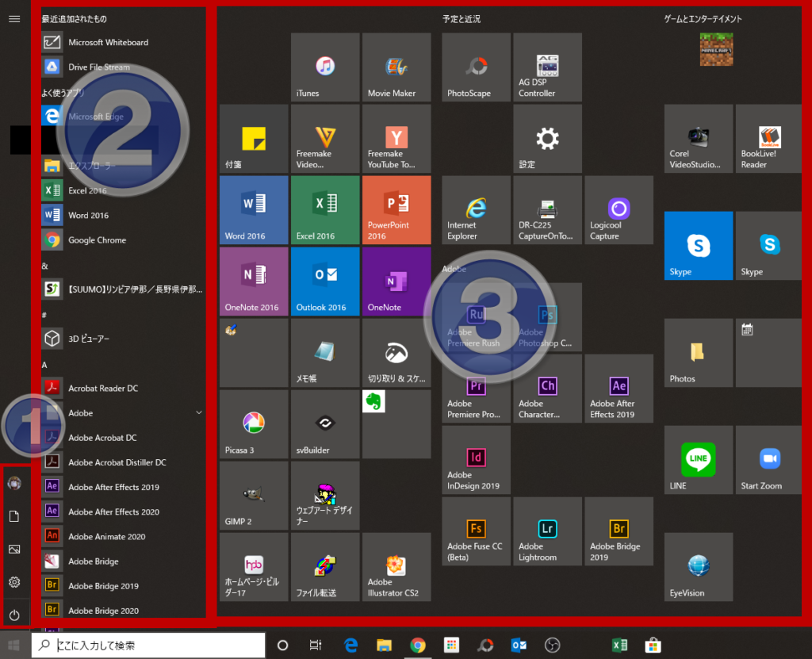Open Adobe InDesign 2019 tile

pyautogui.click(x=476, y=460)
